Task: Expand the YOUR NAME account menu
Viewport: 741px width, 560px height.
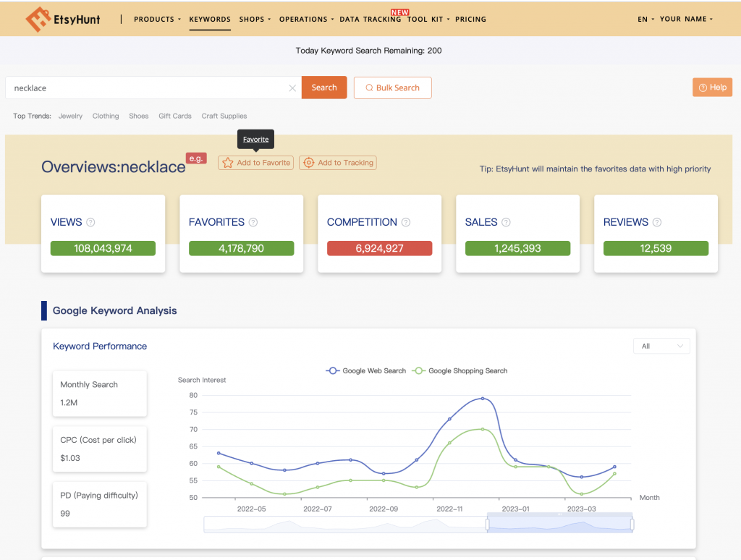Action: 685,20
